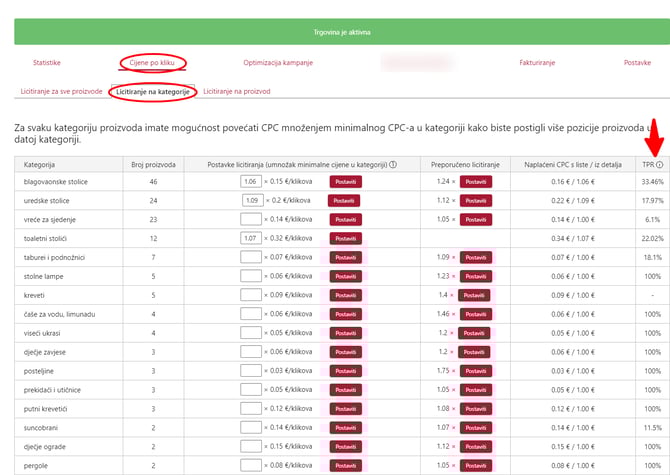The height and width of the screenshot is (475, 670).
Task: Select Licitiranje za sve proizvode subtab
Action: pos(61,91)
